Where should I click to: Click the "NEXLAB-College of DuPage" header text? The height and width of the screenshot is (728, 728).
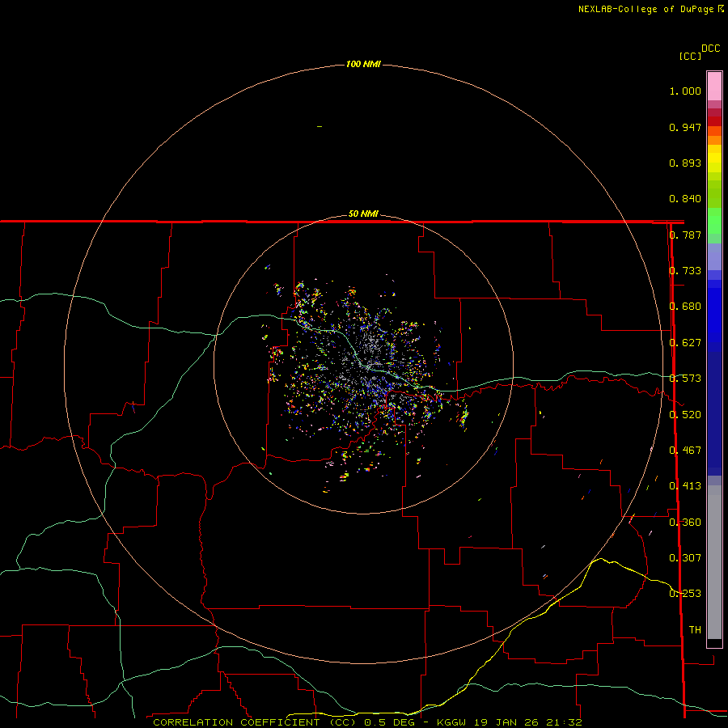pyautogui.click(x=647, y=9)
